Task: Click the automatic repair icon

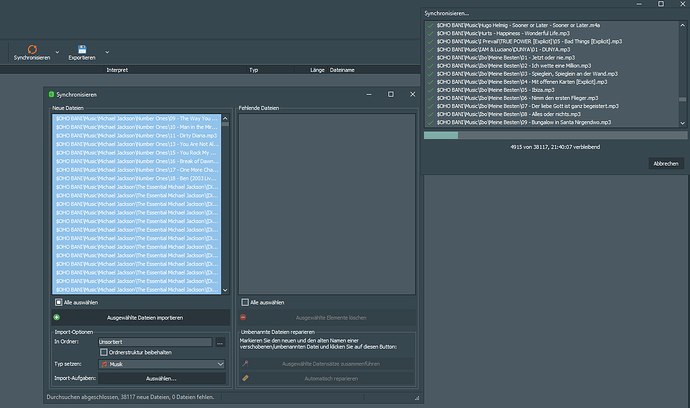Action: pos(246,378)
